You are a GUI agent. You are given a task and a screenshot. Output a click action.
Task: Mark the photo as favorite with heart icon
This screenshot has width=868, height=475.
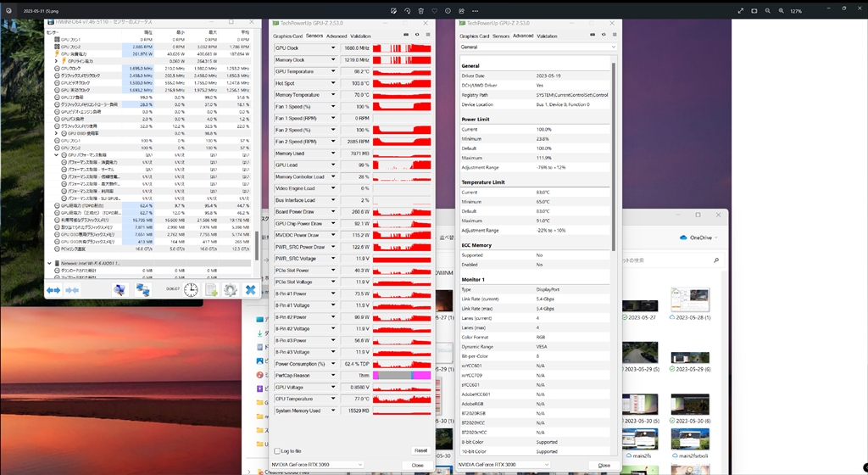[434, 10]
